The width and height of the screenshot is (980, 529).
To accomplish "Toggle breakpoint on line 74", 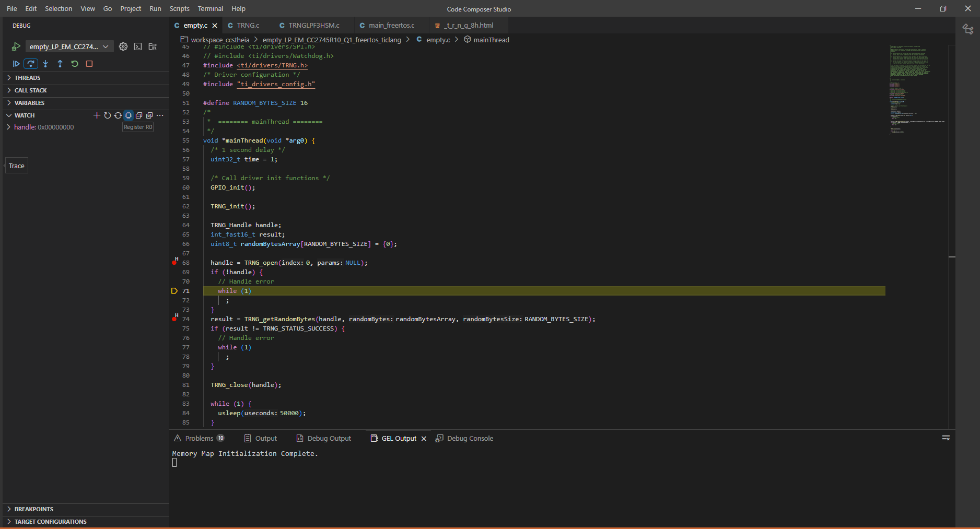I will [x=174, y=319].
